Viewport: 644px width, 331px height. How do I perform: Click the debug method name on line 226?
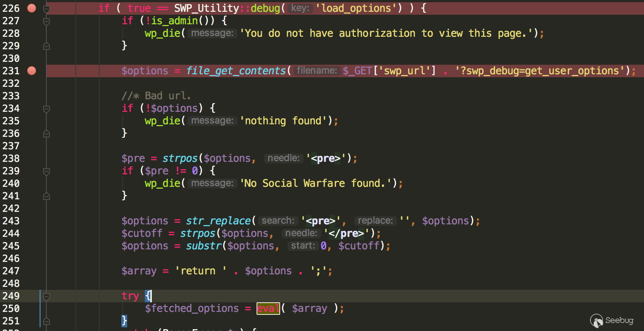[x=265, y=8]
